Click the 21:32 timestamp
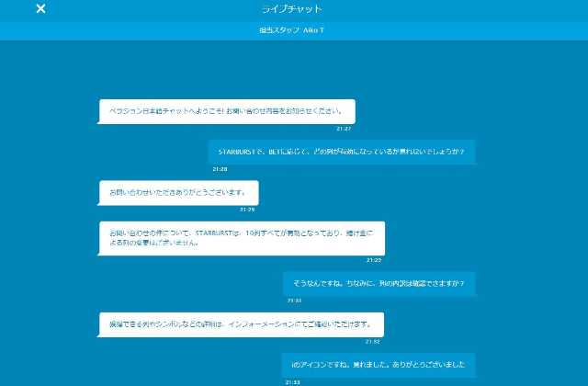The width and height of the screenshot is (588, 386). (372, 341)
